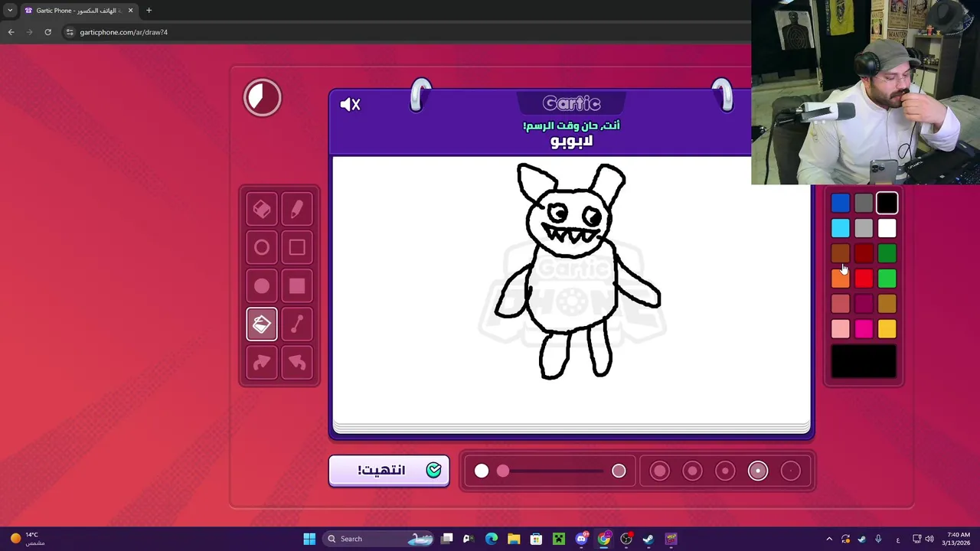This screenshot has height=551, width=980.
Task: Pick the dark gray color swatch
Action: (864, 203)
